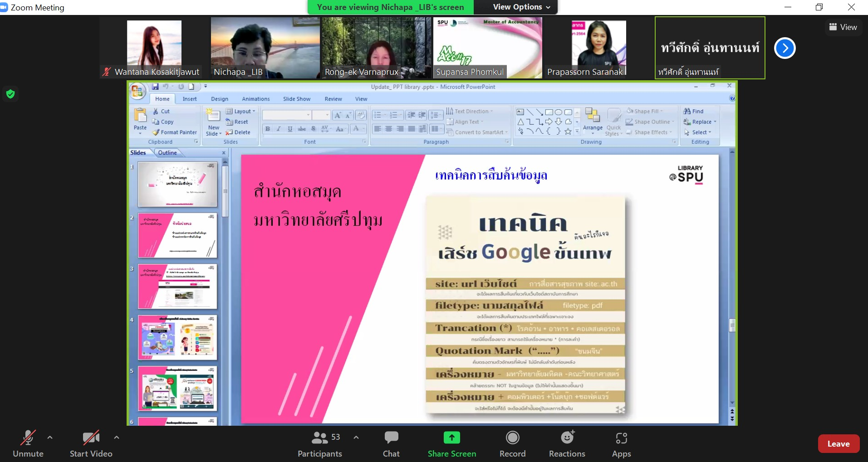Click the Arrange button
868x462 pixels.
tap(593, 121)
